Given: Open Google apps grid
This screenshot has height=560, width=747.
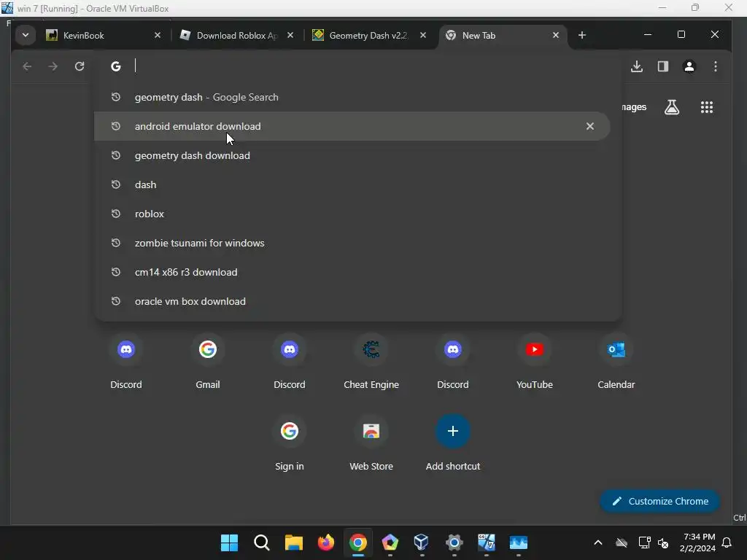Looking at the screenshot, I should point(706,107).
